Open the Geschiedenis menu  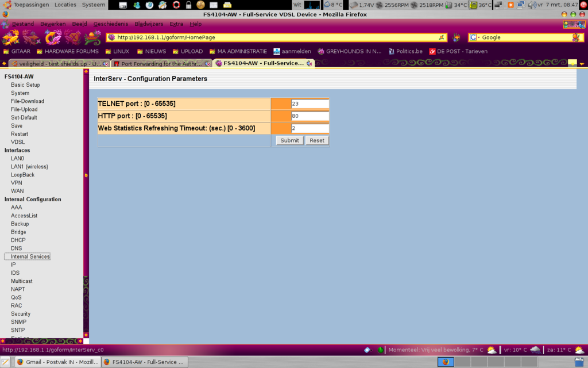coord(111,24)
